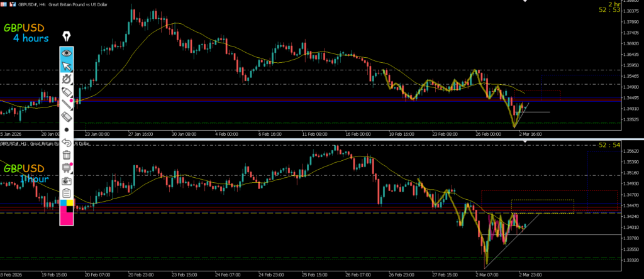Select the diagonal line drawing tool
The width and height of the screenshot is (644, 279).
click(66, 104)
